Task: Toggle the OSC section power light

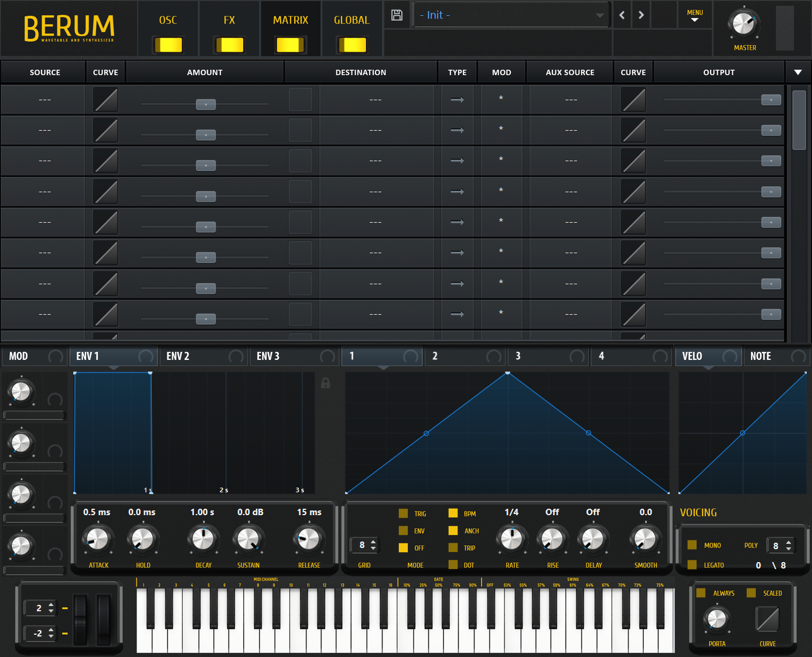Action: click(x=168, y=45)
